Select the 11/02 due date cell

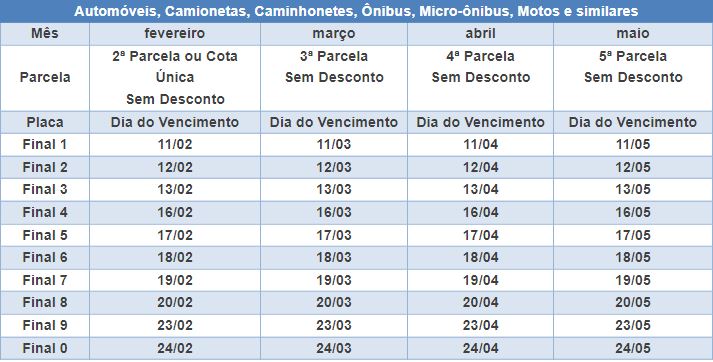pyautogui.click(x=175, y=145)
